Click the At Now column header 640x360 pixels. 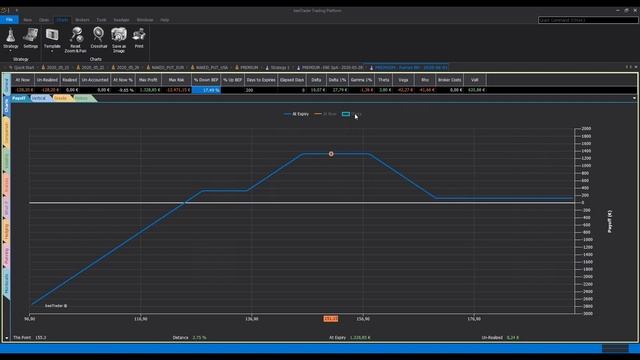pos(22,80)
